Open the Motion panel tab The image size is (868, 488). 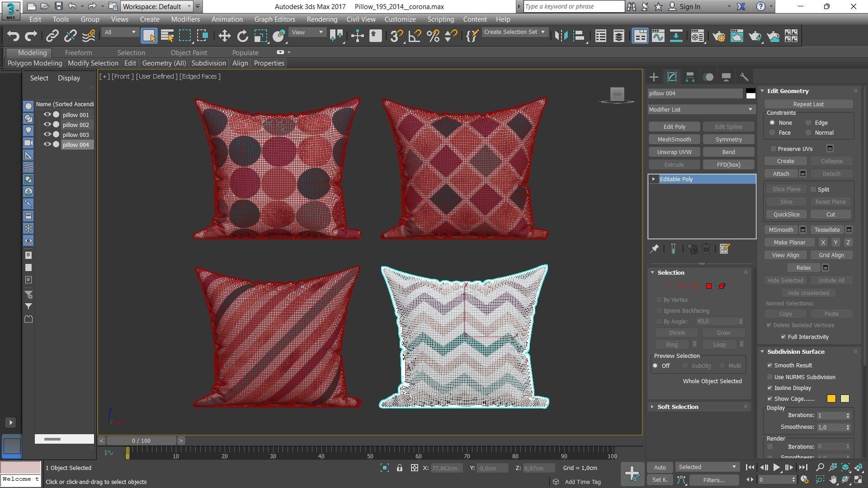click(708, 77)
